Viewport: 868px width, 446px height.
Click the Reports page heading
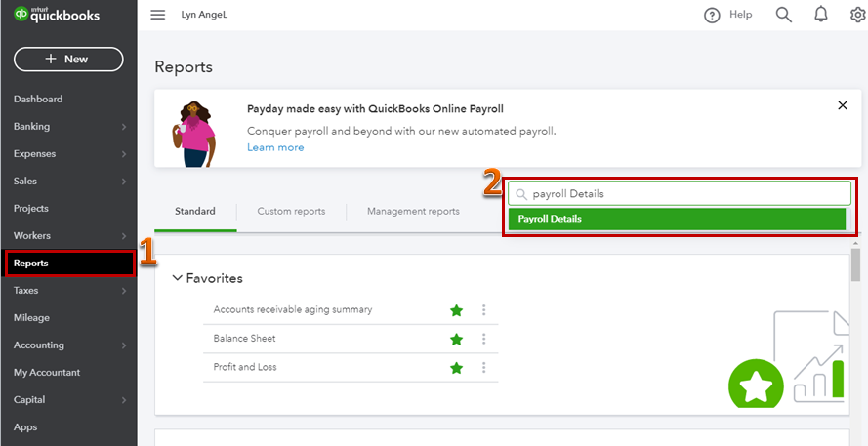pyautogui.click(x=184, y=67)
